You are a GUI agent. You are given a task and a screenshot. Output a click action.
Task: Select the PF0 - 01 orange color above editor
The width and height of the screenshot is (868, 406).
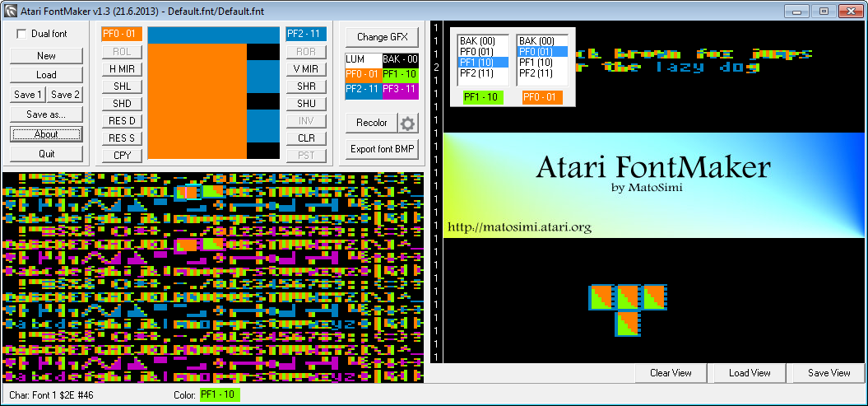click(122, 34)
